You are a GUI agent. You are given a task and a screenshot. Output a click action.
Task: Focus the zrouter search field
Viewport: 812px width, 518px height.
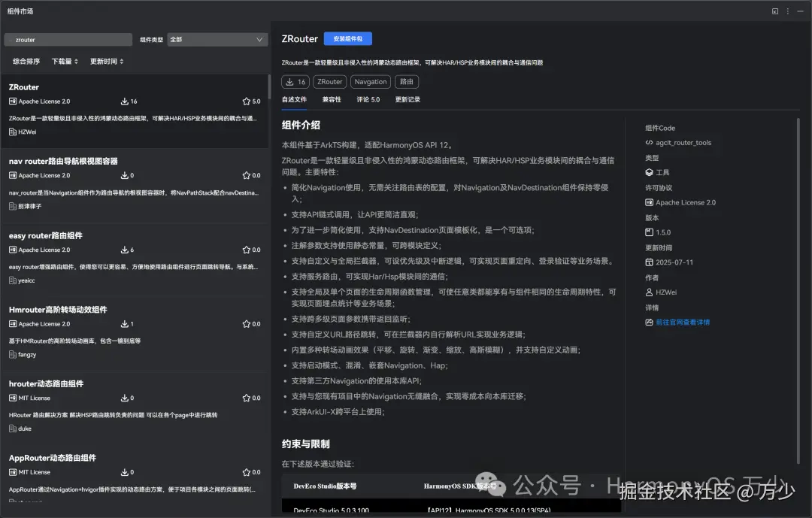(x=68, y=40)
